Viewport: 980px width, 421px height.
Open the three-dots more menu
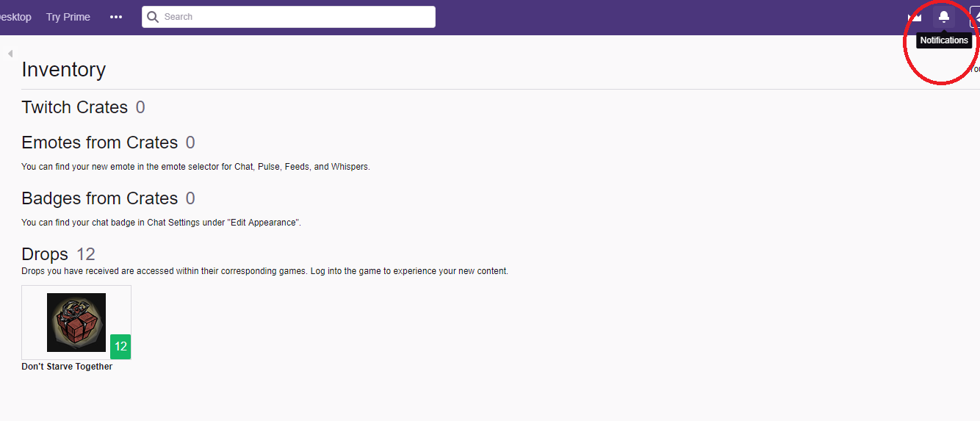(x=116, y=17)
